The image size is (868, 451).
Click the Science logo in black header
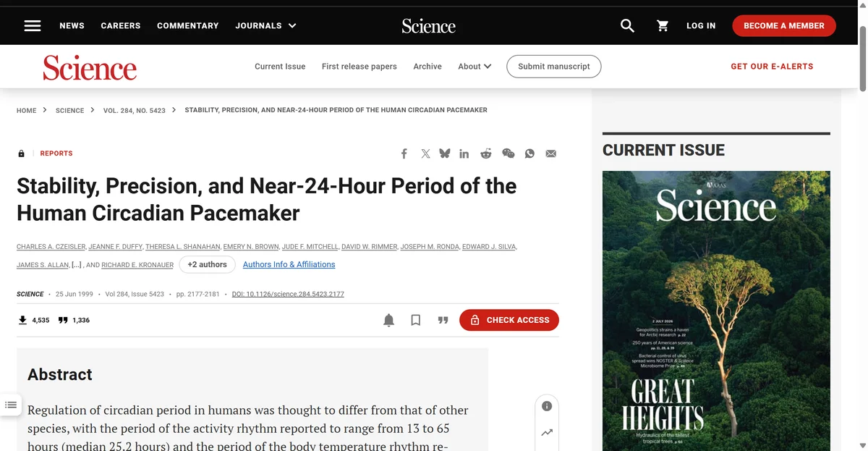(x=429, y=26)
